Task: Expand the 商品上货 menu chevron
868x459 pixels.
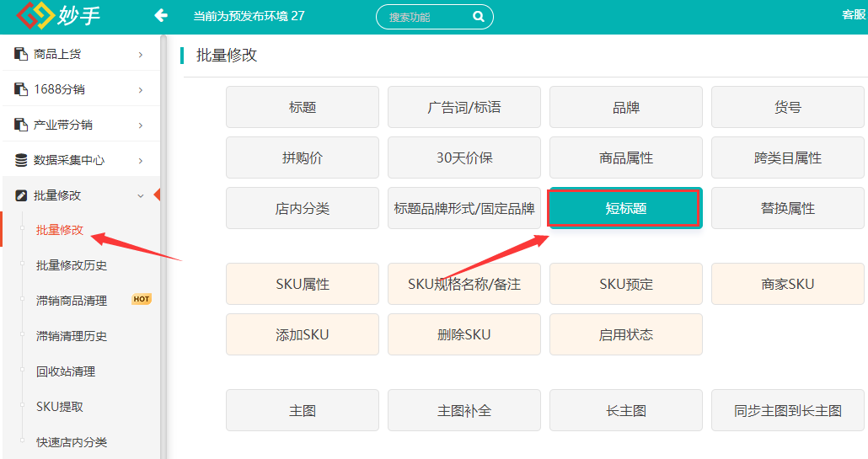Action: click(140, 55)
